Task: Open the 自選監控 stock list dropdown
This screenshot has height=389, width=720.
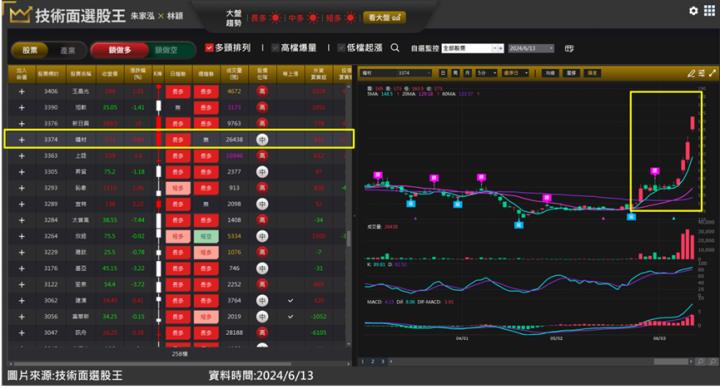Action: click(x=472, y=48)
